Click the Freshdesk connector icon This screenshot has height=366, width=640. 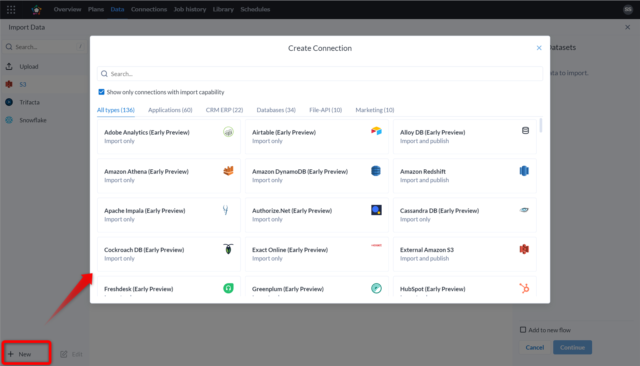(x=228, y=288)
